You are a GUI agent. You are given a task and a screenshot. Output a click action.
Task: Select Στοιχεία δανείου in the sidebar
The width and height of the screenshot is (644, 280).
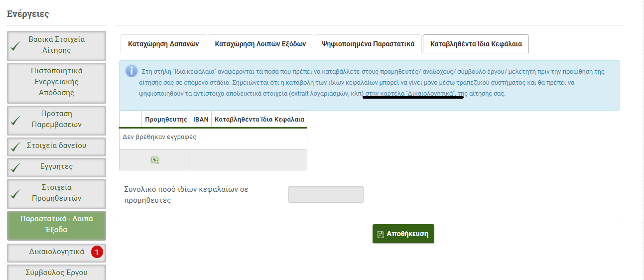pos(56,146)
